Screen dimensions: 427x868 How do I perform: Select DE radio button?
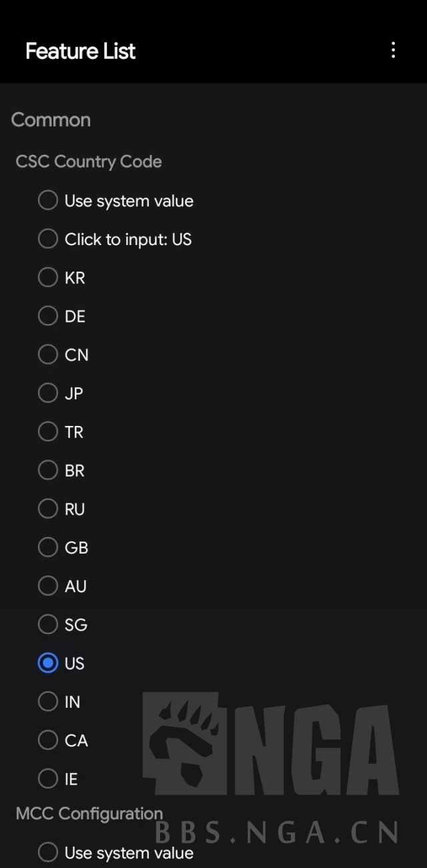pos(48,316)
